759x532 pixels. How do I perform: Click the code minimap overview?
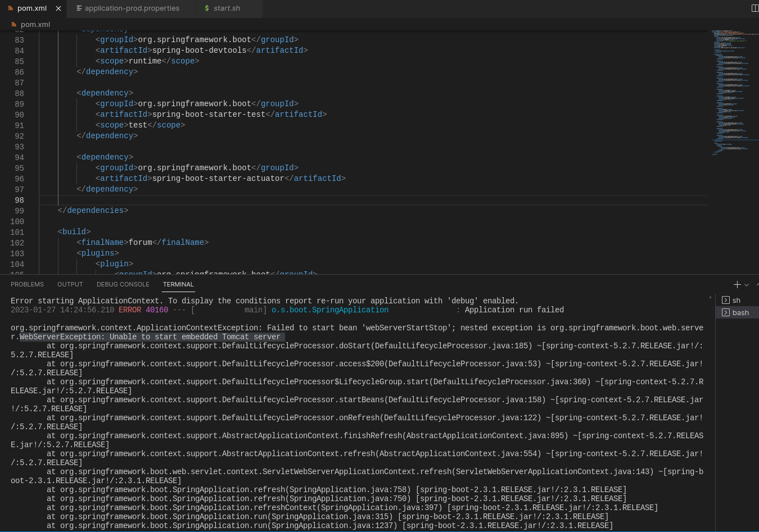point(733,93)
